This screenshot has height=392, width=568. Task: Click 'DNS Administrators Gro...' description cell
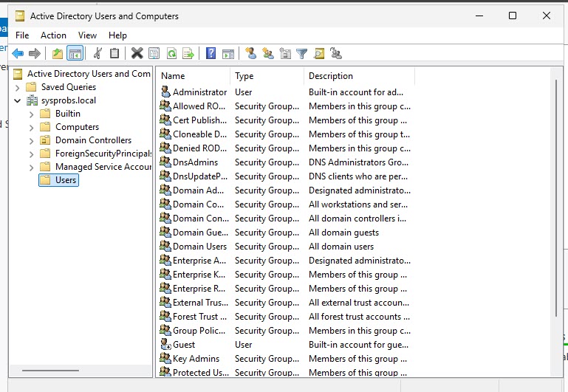pos(359,162)
